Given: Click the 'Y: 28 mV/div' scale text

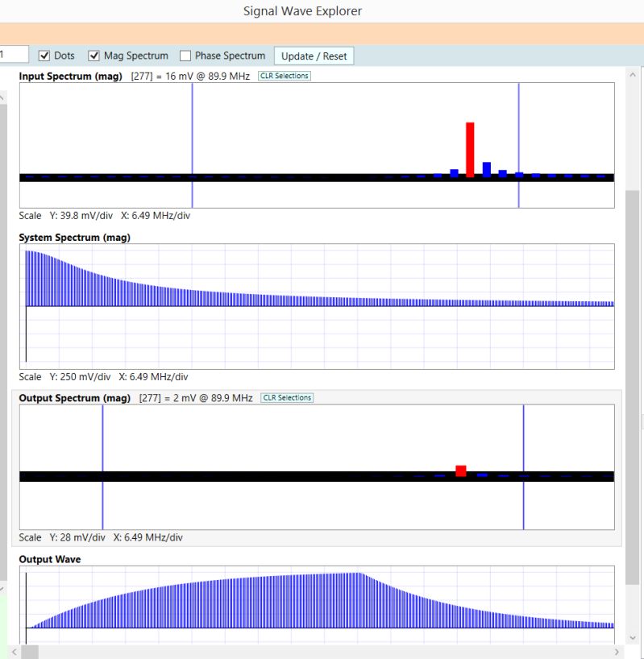Looking at the screenshot, I should click(77, 537).
